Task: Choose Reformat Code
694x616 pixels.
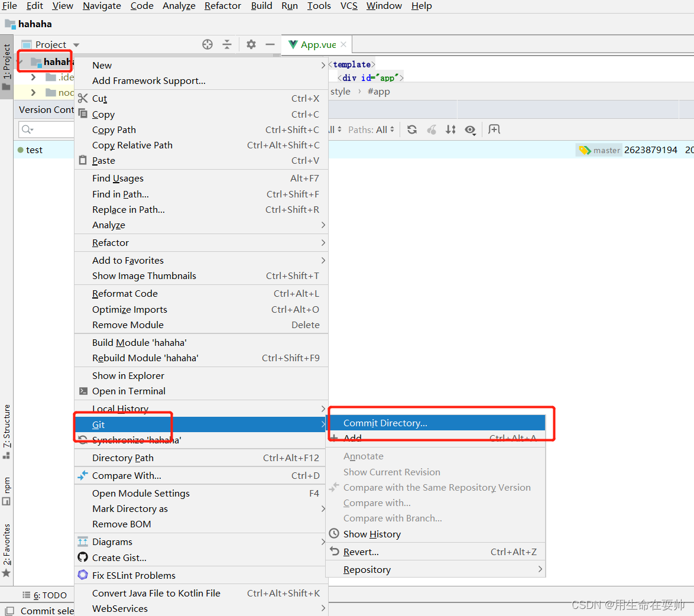Action: 201,293
